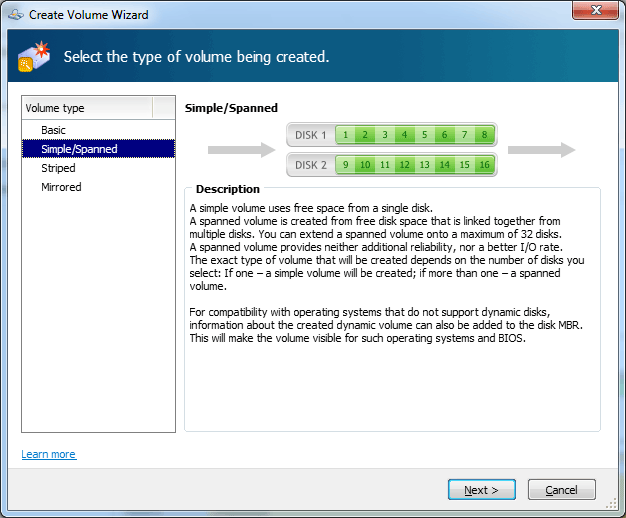
Task: Click the Simple/Spanned heading text
Action: coord(231,108)
